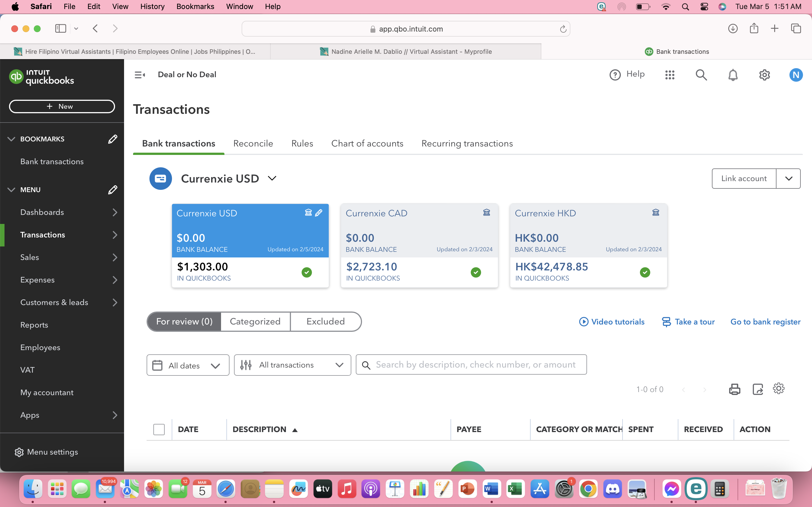
Task: Click the print icon above the table
Action: coord(734,389)
